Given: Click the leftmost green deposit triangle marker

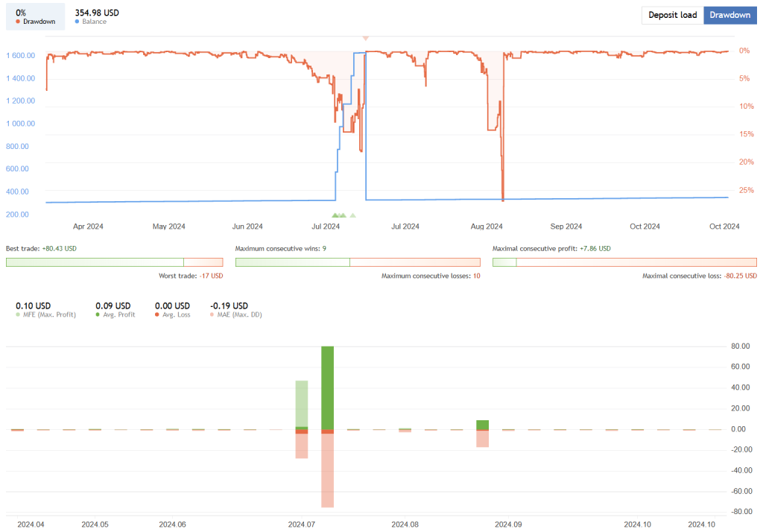Looking at the screenshot, I should [x=335, y=215].
